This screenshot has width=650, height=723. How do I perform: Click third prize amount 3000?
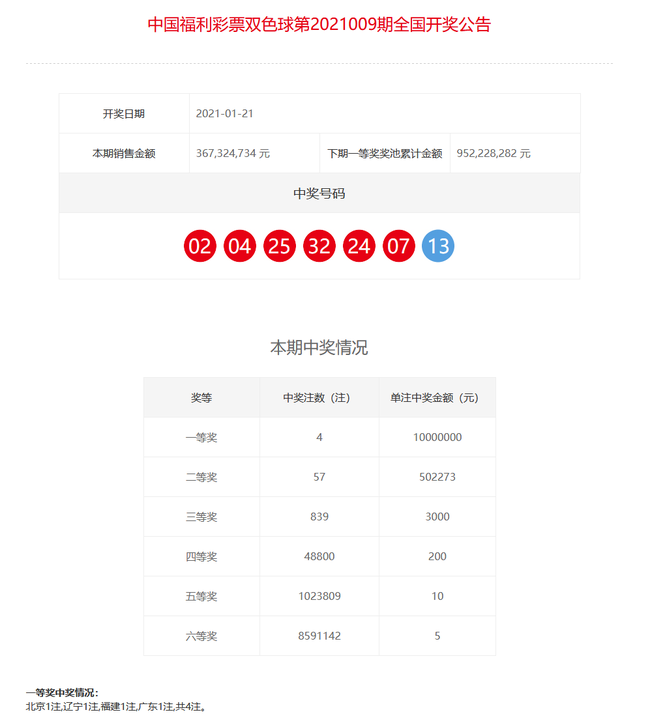pyautogui.click(x=437, y=516)
